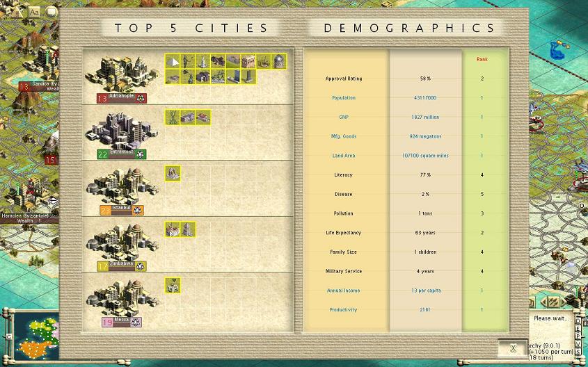Select the white lighthouse tower wonder icon
This screenshot has width=588, height=367.
pyautogui.click(x=203, y=61)
